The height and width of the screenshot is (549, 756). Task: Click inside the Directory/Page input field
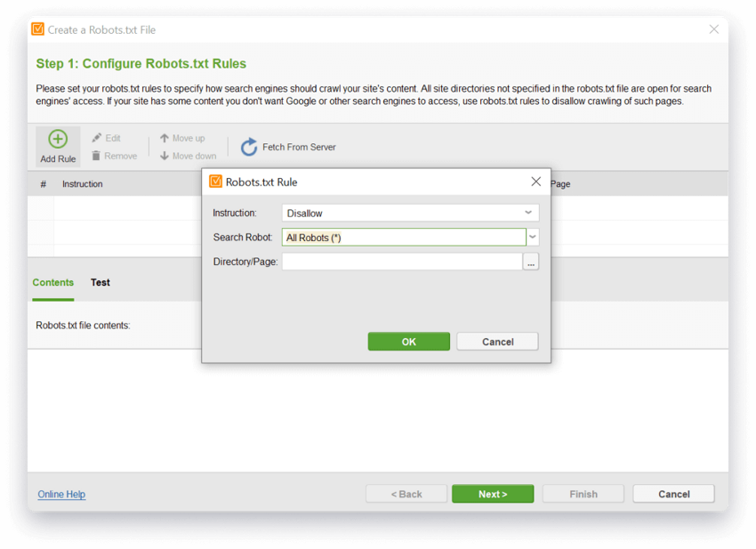[x=400, y=261]
